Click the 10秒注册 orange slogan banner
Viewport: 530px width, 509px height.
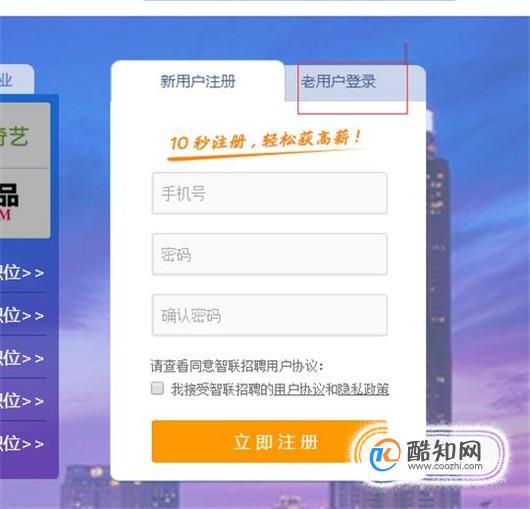[265, 144]
